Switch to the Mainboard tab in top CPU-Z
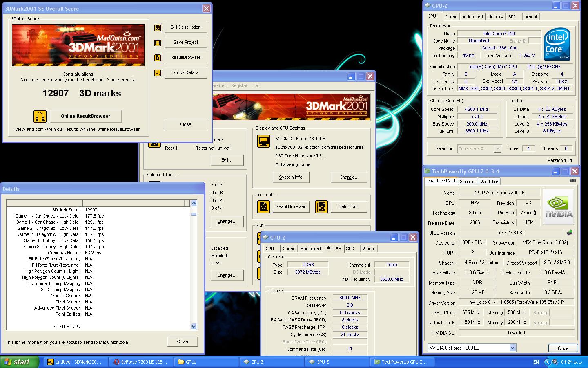The image size is (588, 368). (472, 17)
